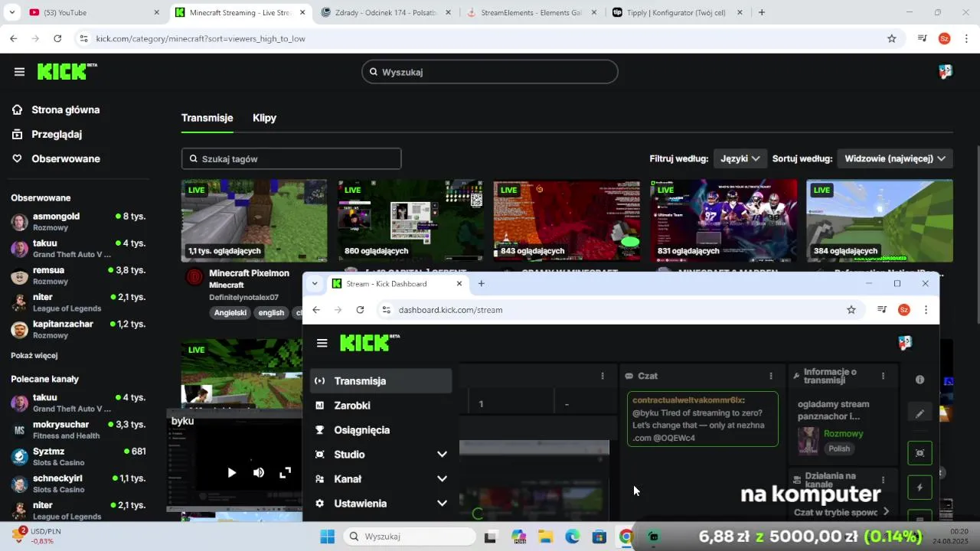Screen dimensions: 980x551
Task: Open tab search dropdown in dashboard window
Action: [315, 283]
